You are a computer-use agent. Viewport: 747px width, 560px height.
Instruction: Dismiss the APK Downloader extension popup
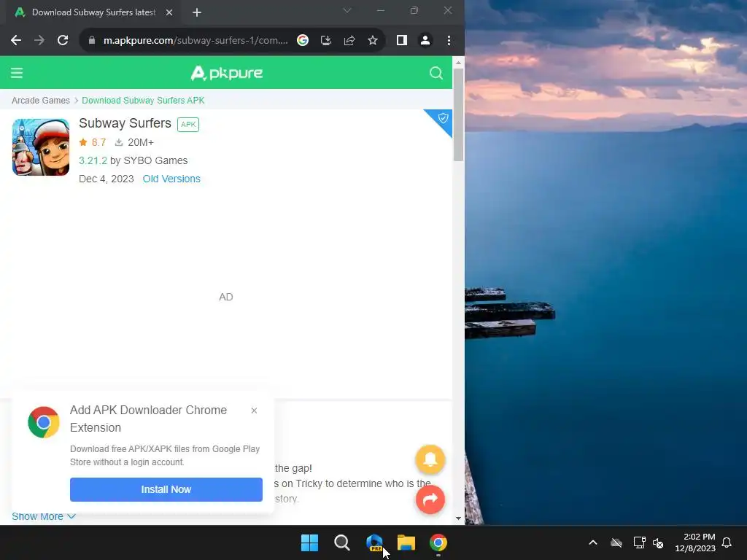click(x=254, y=411)
